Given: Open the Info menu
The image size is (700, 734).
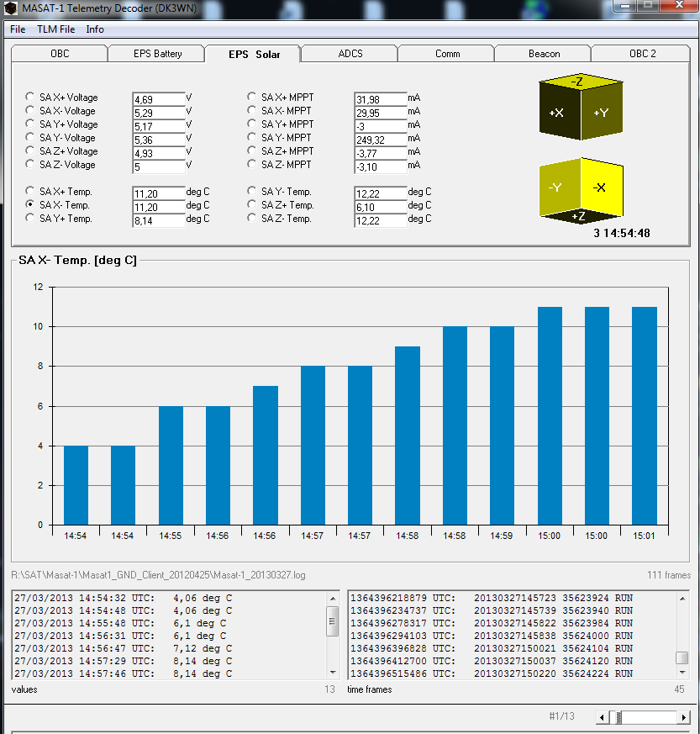Looking at the screenshot, I should (95, 29).
